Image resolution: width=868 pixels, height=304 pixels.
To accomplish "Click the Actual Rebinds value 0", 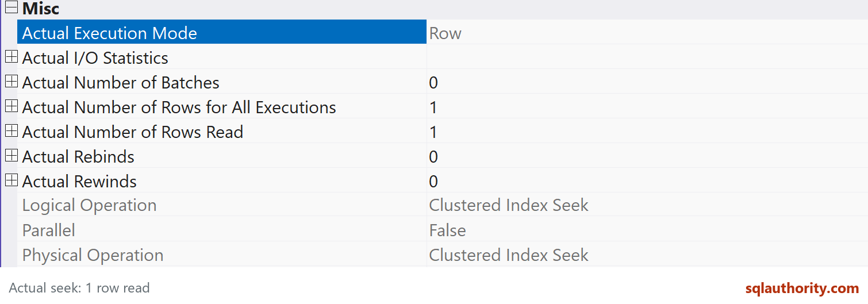I will coord(433,157).
